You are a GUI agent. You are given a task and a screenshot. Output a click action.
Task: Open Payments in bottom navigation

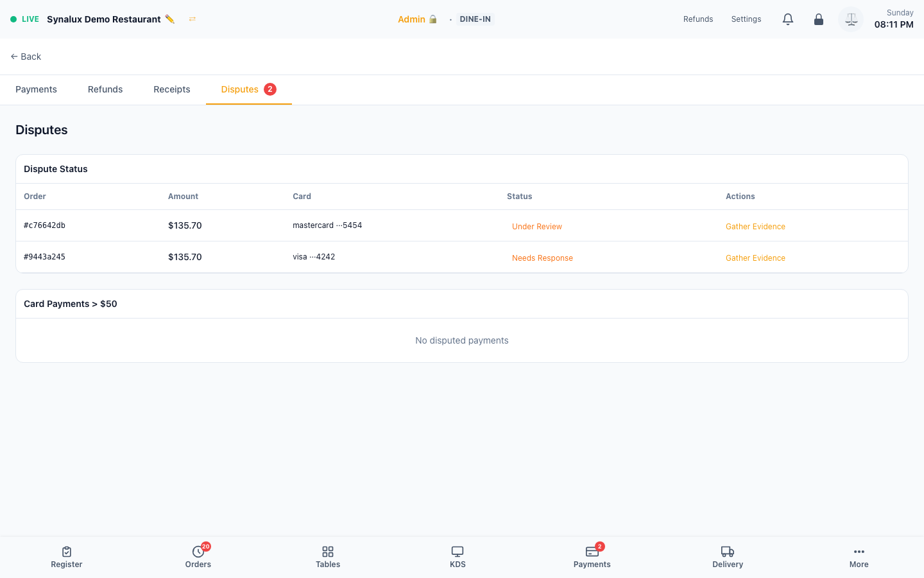592,557
